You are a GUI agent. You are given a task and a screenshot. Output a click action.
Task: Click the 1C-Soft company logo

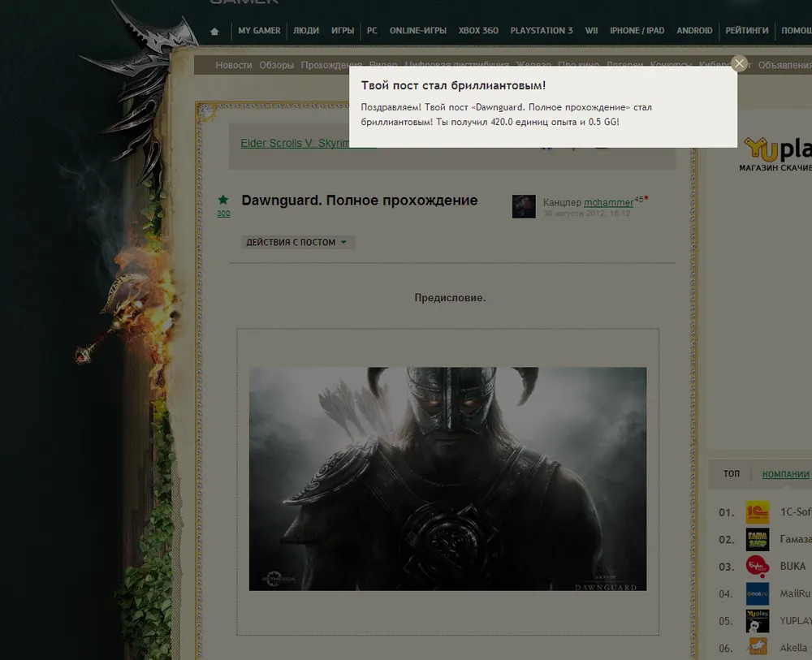(757, 512)
